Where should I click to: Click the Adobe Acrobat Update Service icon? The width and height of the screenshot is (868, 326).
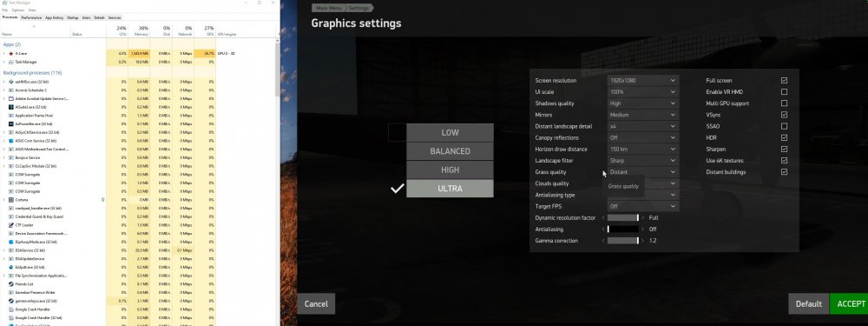(x=11, y=99)
